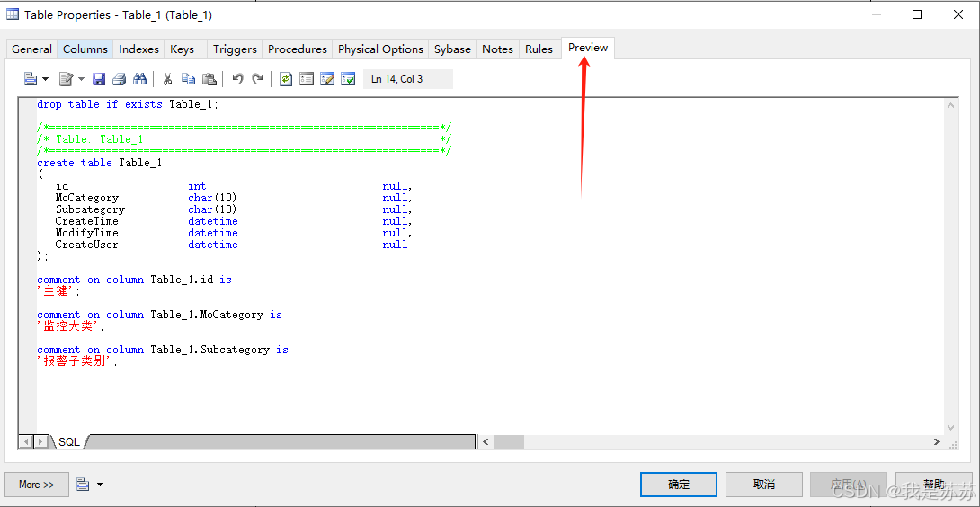Click the 'int' data type of id
The image size is (980, 507).
tap(197, 186)
